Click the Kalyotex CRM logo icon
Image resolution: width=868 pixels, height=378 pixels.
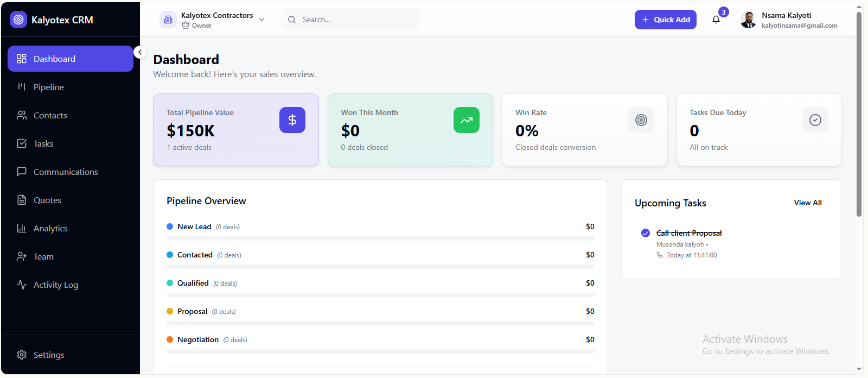point(18,20)
